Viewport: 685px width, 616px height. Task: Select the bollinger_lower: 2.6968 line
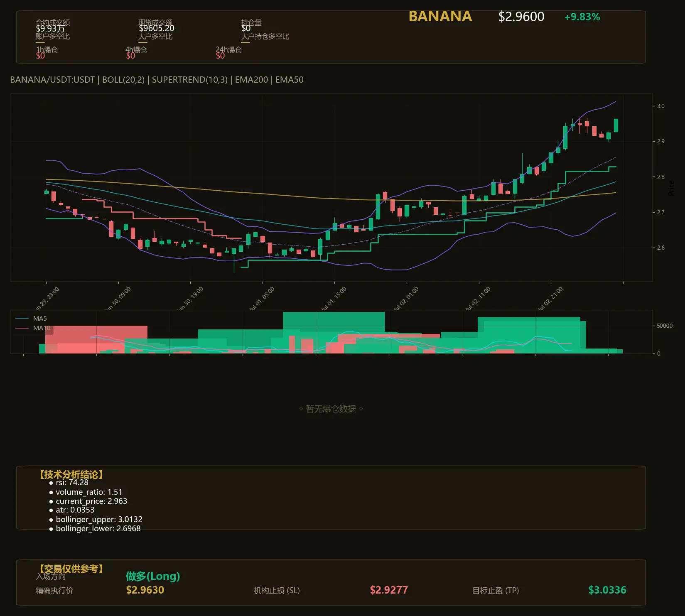pos(98,529)
